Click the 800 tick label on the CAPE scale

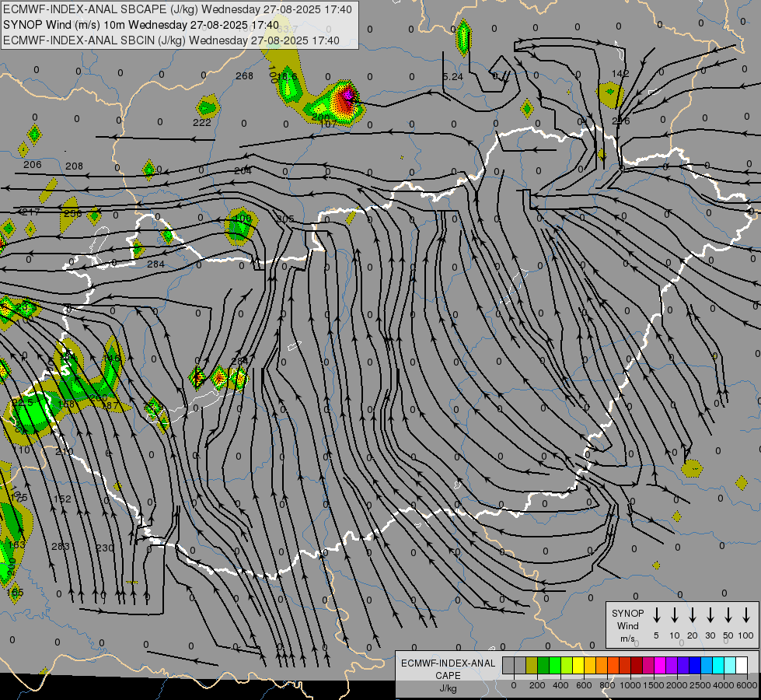(607, 685)
